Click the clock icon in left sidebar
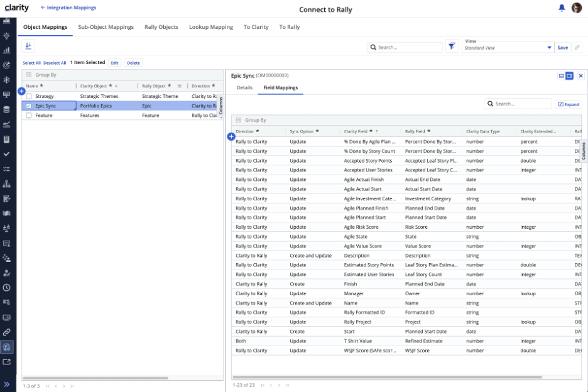Viewport: 588px width, 392px height. [x=7, y=287]
